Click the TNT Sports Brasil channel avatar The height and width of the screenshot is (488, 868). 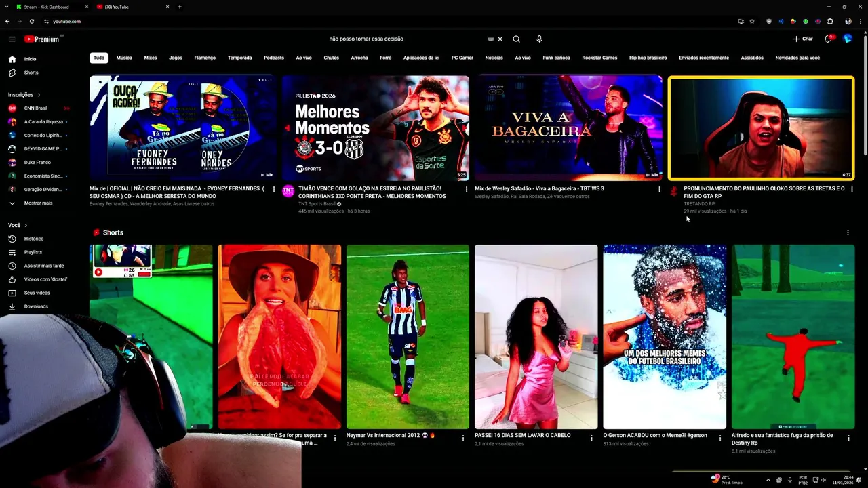click(288, 191)
